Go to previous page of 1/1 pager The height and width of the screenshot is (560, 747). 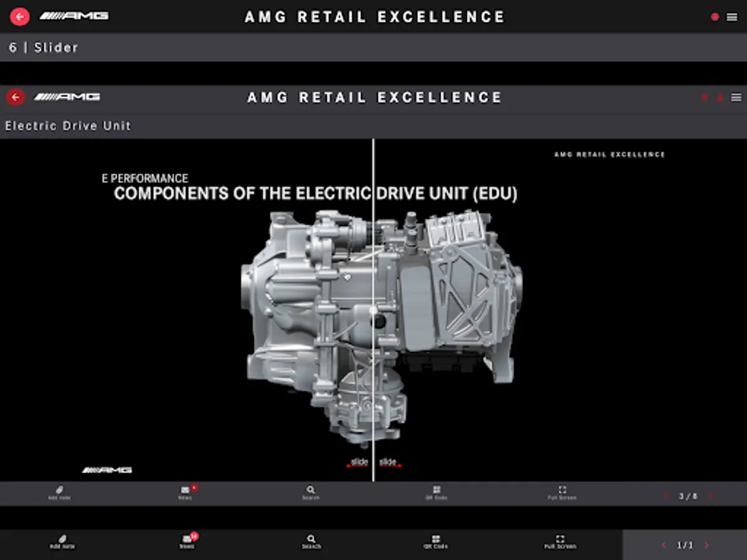(x=664, y=545)
